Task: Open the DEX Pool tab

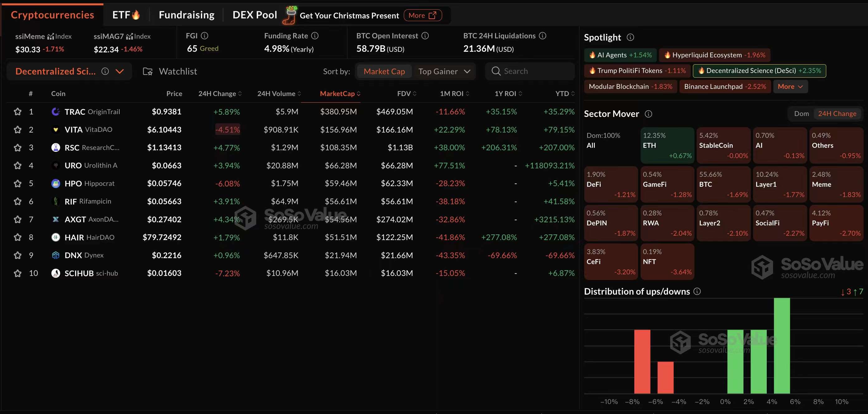Action: tap(255, 15)
